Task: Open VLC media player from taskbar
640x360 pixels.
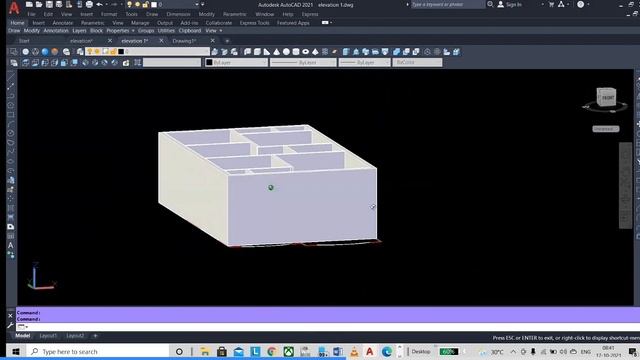Action: point(354,351)
